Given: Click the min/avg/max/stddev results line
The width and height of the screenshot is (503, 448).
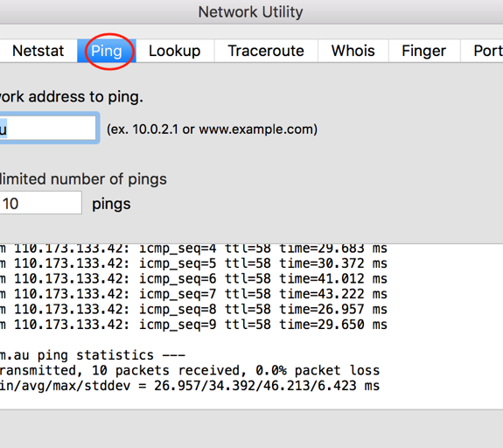Looking at the screenshot, I should coord(190,386).
